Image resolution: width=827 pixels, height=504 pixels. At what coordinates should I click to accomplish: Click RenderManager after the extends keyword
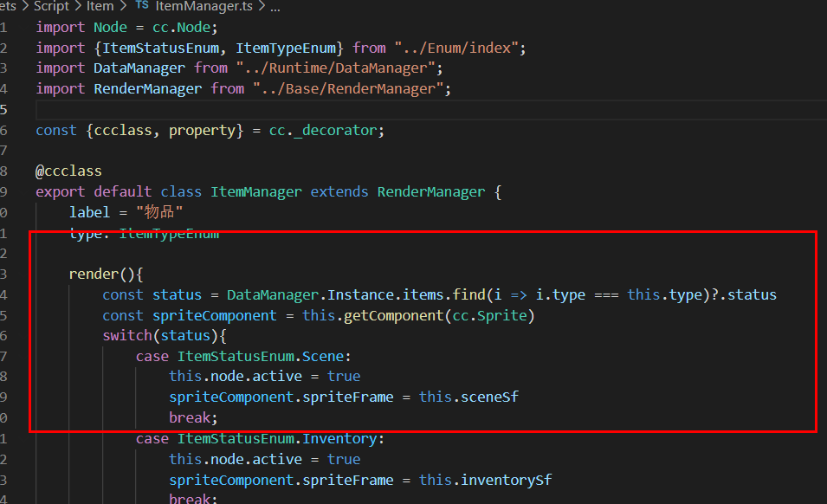(x=431, y=192)
